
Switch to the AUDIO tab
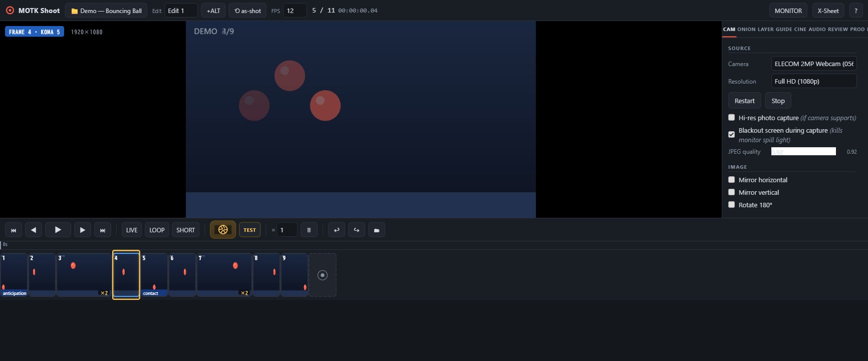pyautogui.click(x=817, y=29)
